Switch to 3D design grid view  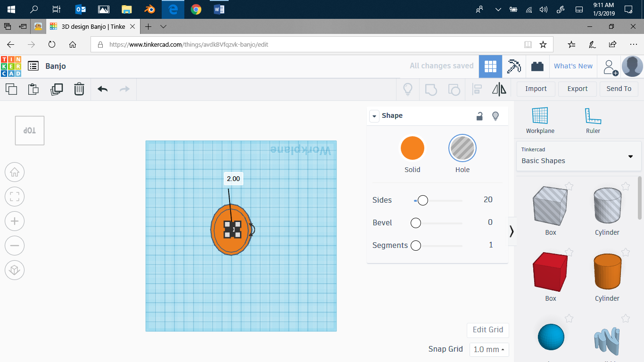click(x=490, y=66)
